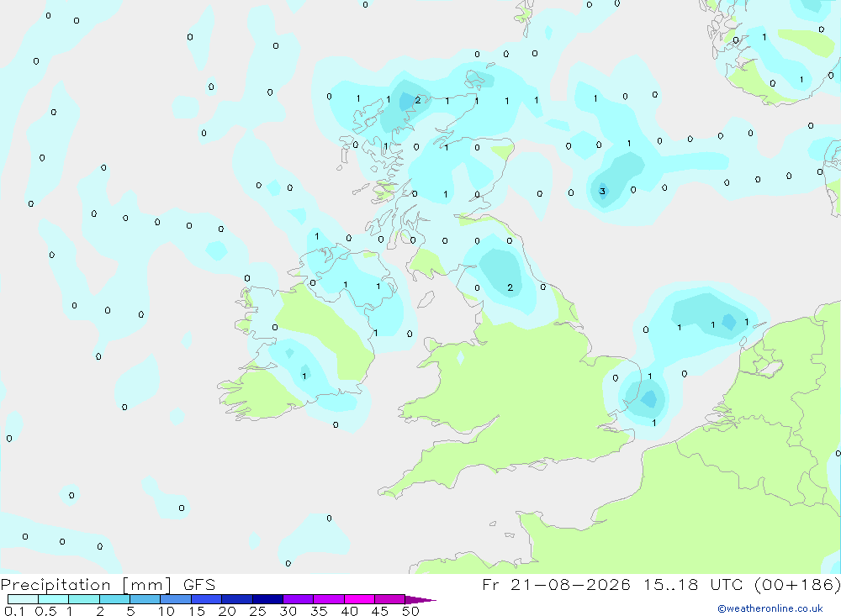Click the legend label '50'
Screen dimensions: 841x616
pyautogui.click(x=410, y=611)
